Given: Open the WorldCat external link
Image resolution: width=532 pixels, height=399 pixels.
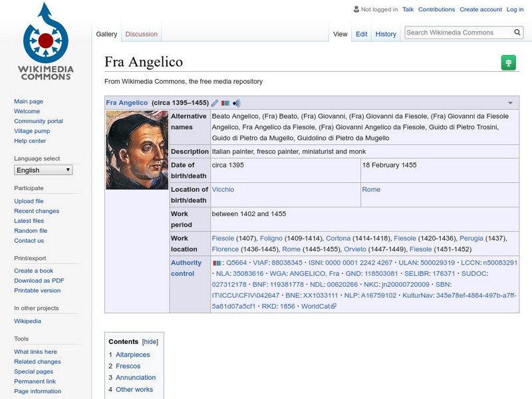Looking at the screenshot, I should click(x=319, y=306).
